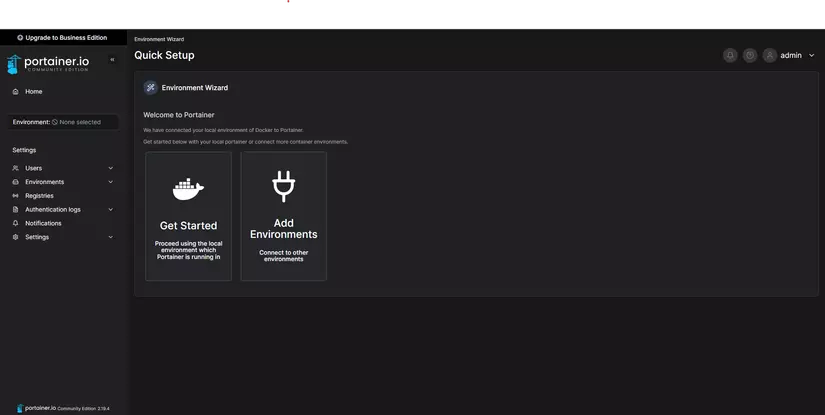Click the Get Started card
This screenshot has height=415, width=825.
tap(188, 217)
